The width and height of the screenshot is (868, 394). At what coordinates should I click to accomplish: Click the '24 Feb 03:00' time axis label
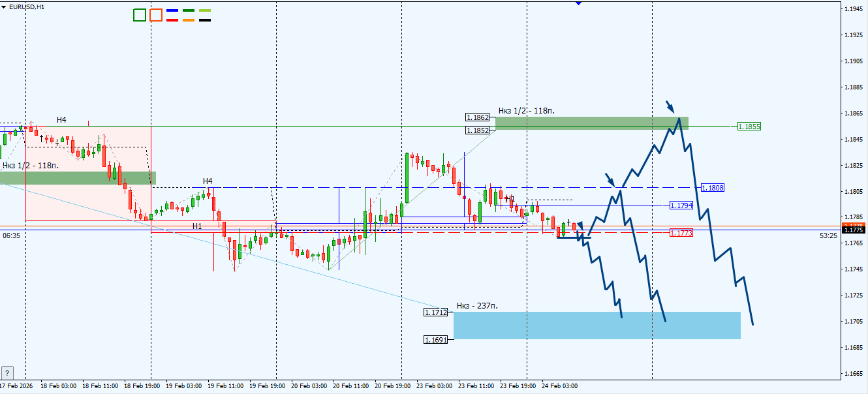(x=560, y=386)
